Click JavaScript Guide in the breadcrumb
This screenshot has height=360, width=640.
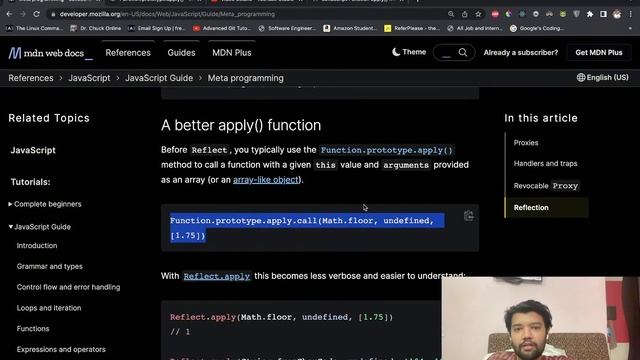click(159, 78)
